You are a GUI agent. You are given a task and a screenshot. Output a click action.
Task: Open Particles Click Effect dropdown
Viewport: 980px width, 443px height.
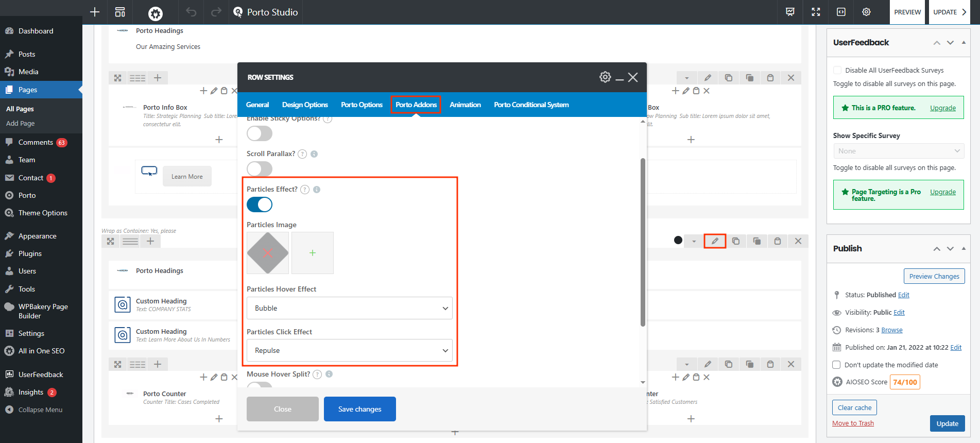tap(350, 350)
